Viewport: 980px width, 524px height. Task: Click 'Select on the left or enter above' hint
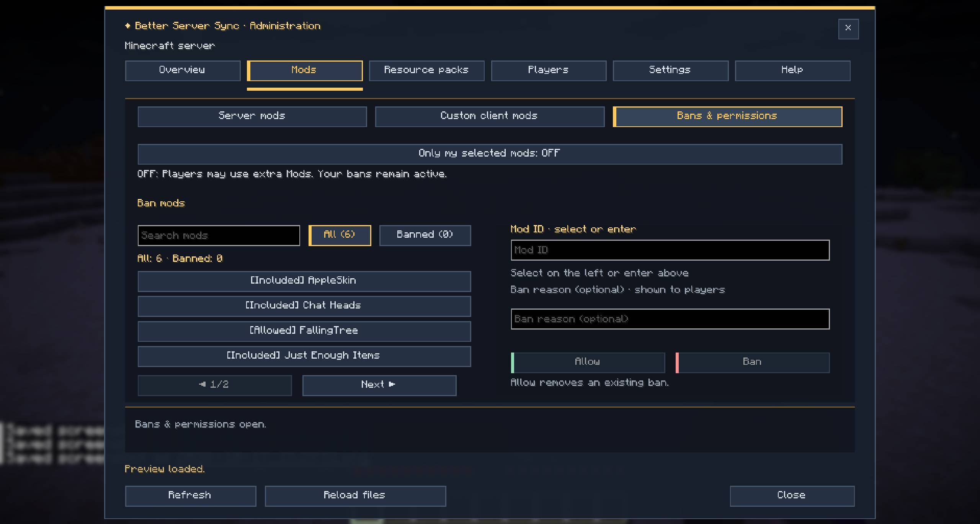(599, 273)
